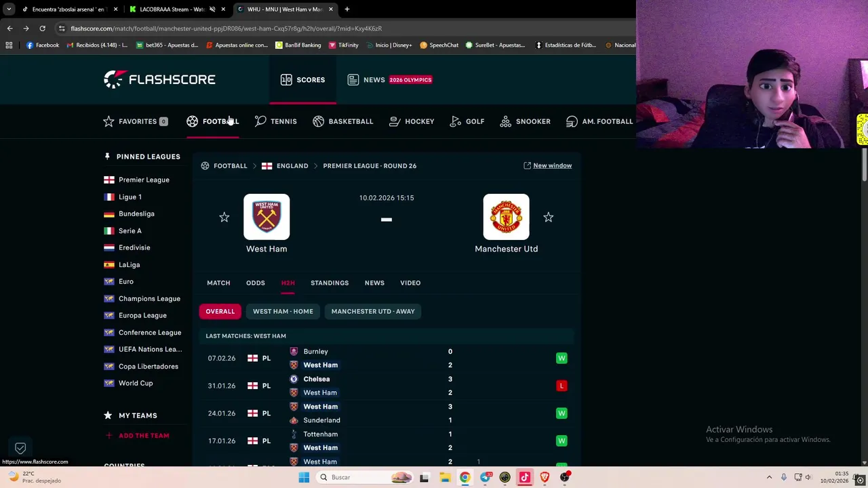868x488 pixels.
Task: Open Copa Libertadores pinned league
Action: point(149,366)
